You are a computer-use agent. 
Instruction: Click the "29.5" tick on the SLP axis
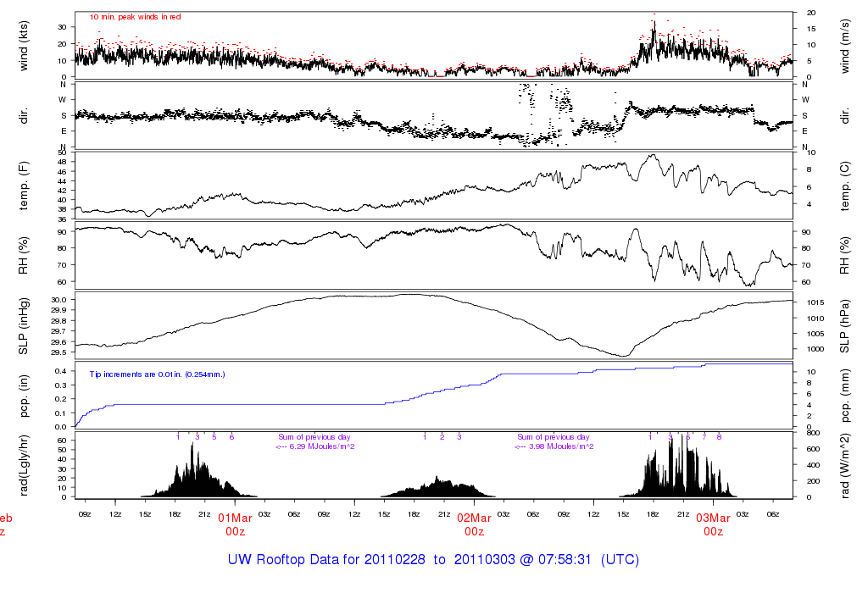coord(58,352)
